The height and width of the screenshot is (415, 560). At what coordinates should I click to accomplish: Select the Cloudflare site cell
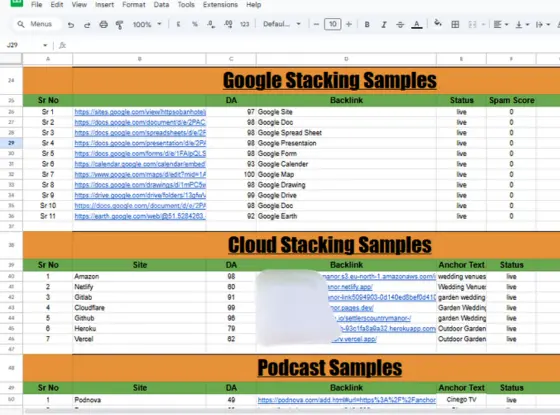[x=139, y=308]
